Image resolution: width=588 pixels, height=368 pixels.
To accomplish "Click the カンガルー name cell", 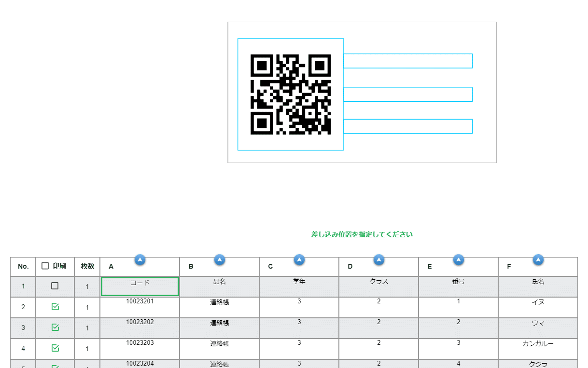I will pos(538,349).
